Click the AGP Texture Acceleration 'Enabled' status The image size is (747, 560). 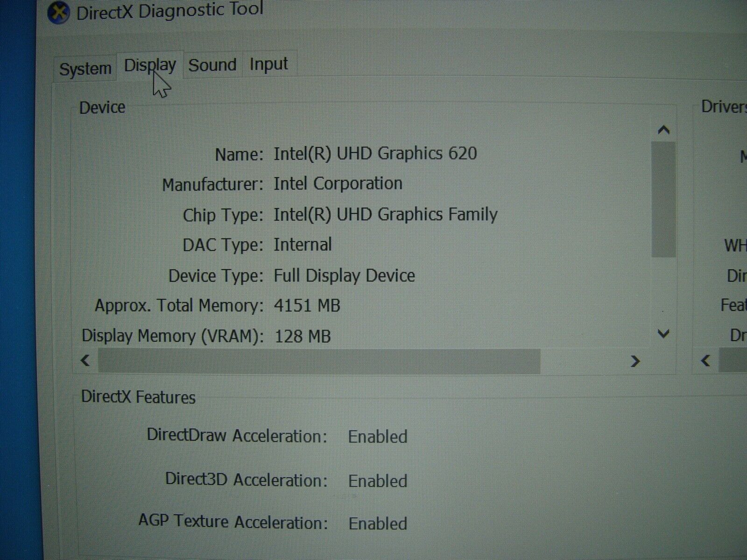point(378,524)
